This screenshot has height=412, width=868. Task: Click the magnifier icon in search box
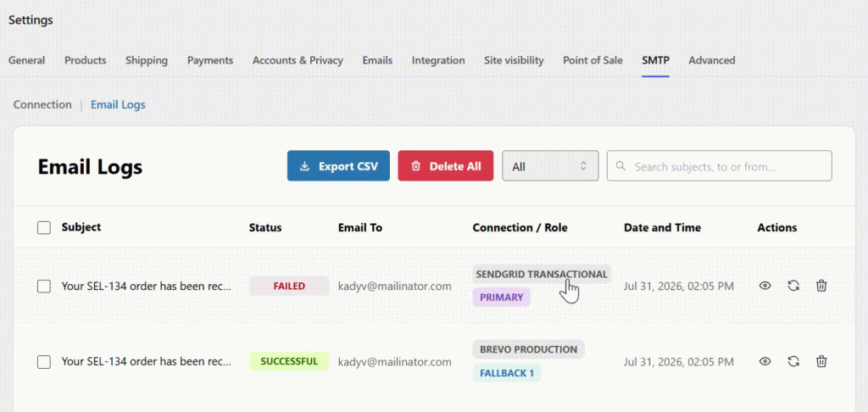point(621,165)
